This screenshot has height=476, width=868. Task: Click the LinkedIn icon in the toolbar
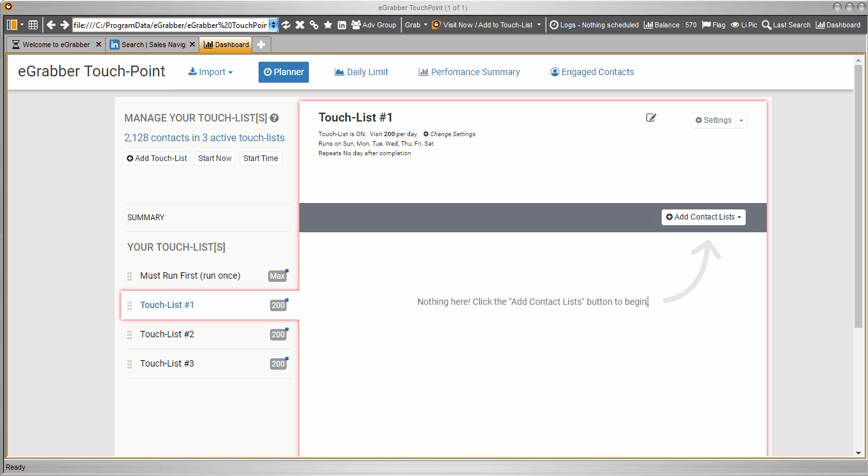342,25
